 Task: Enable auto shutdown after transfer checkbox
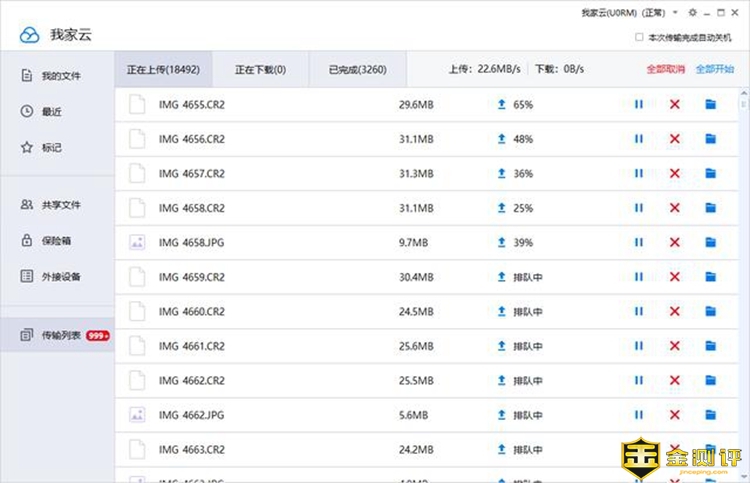(x=640, y=37)
